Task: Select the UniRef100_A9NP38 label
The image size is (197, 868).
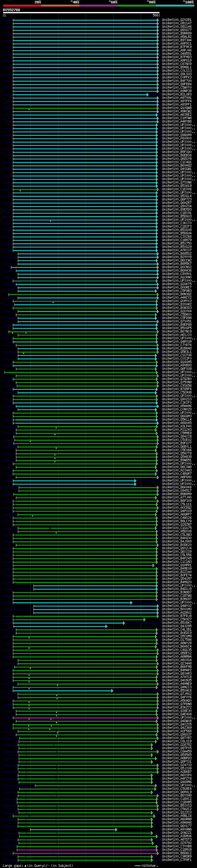Action: click(x=177, y=91)
